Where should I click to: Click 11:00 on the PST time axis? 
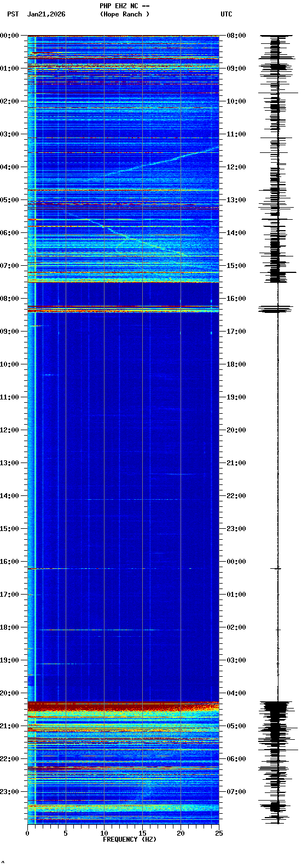point(9,397)
